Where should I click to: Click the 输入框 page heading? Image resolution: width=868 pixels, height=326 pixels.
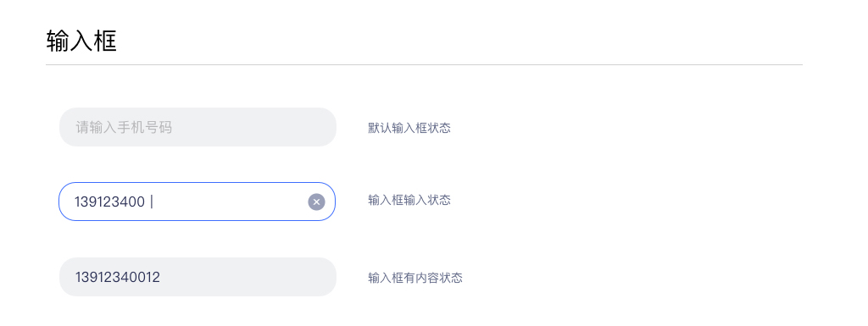pyautogui.click(x=81, y=41)
